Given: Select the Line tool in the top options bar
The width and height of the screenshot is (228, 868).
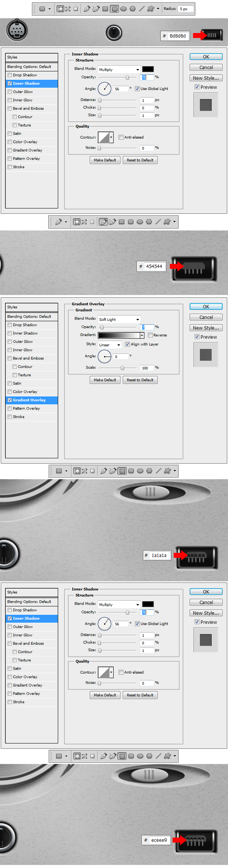Looking at the screenshot, I should (x=142, y=9).
